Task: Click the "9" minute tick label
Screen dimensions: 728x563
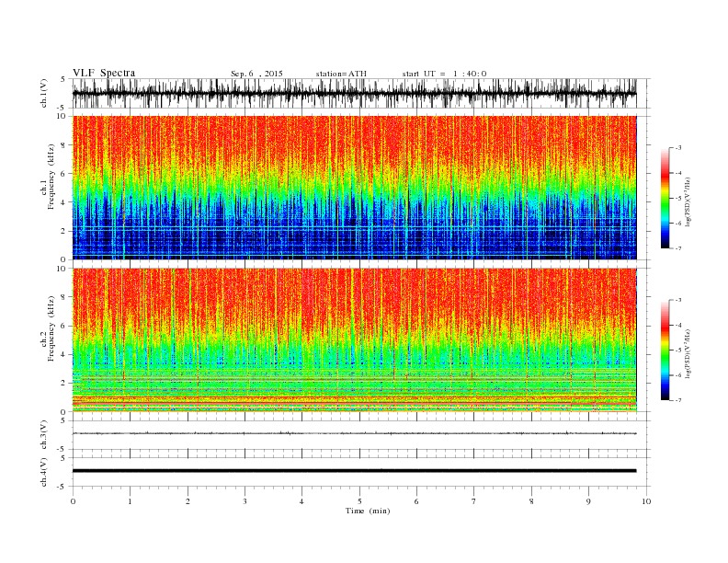Action: (x=588, y=501)
